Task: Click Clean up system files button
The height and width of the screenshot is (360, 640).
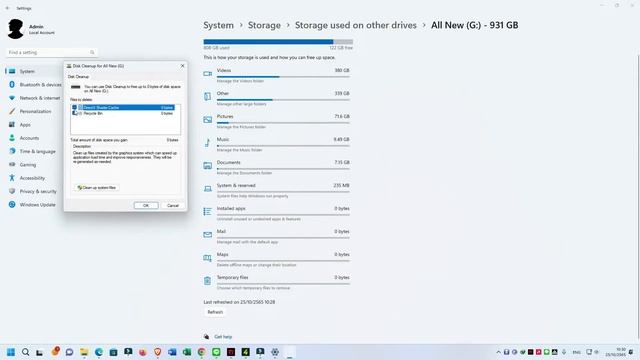Action: pos(96,188)
